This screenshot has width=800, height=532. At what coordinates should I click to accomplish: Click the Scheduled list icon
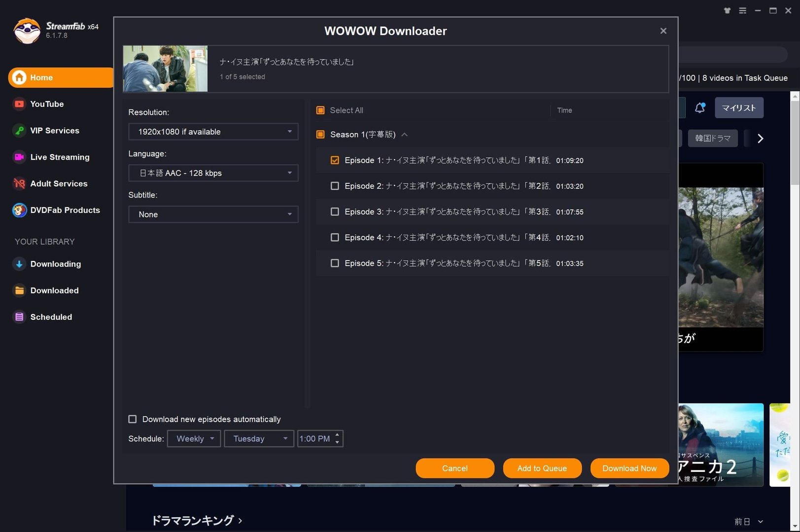point(19,317)
